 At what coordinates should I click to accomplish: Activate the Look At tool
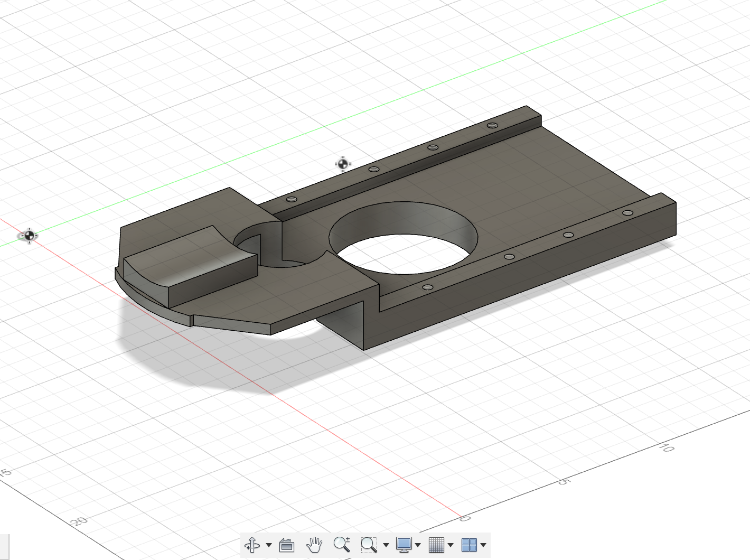click(x=287, y=545)
